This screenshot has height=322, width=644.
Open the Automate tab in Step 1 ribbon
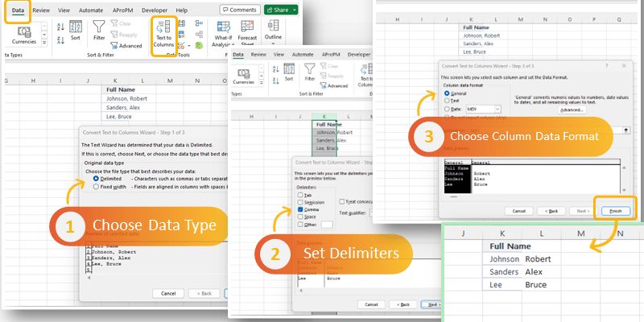tap(91, 10)
